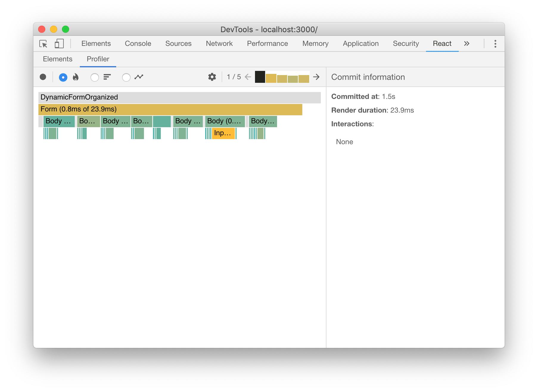Select the interactions view radio button
This screenshot has height=392, width=538.
click(x=126, y=77)
